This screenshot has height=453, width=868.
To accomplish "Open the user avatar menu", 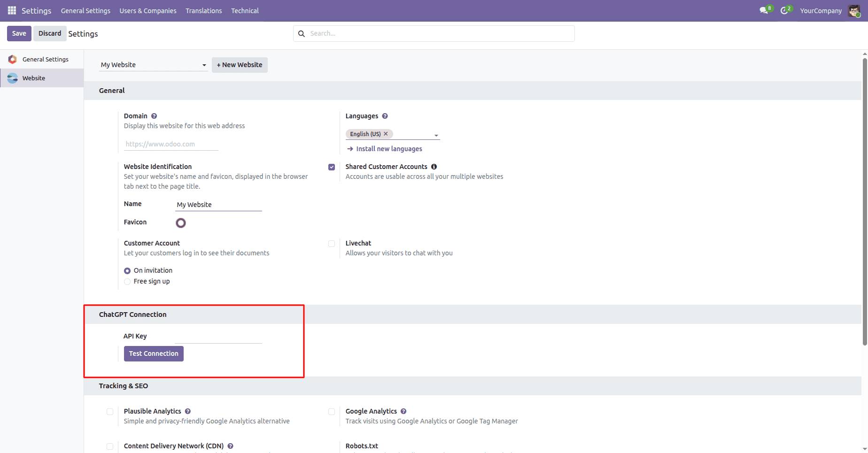I will [x=854, y=10].
